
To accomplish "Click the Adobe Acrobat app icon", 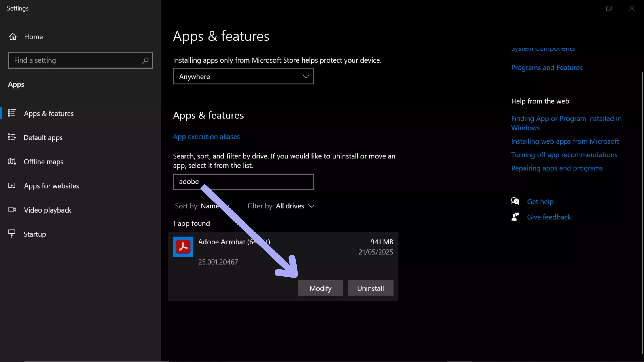I will point(183,246).
